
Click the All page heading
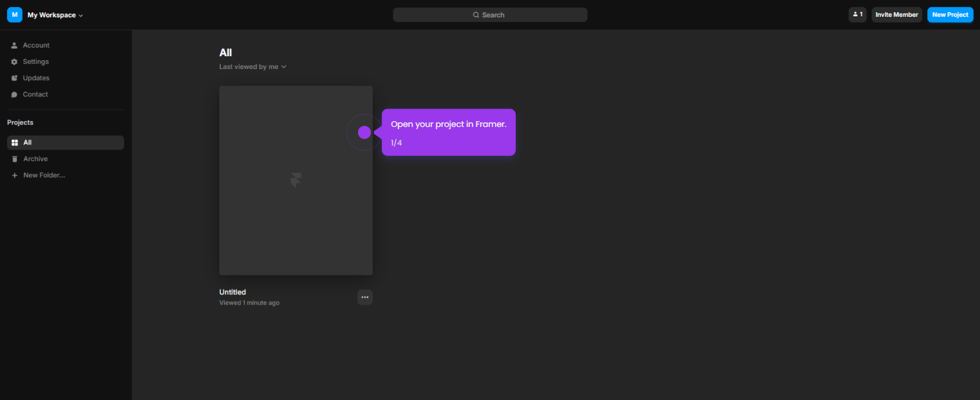[225, 53]
